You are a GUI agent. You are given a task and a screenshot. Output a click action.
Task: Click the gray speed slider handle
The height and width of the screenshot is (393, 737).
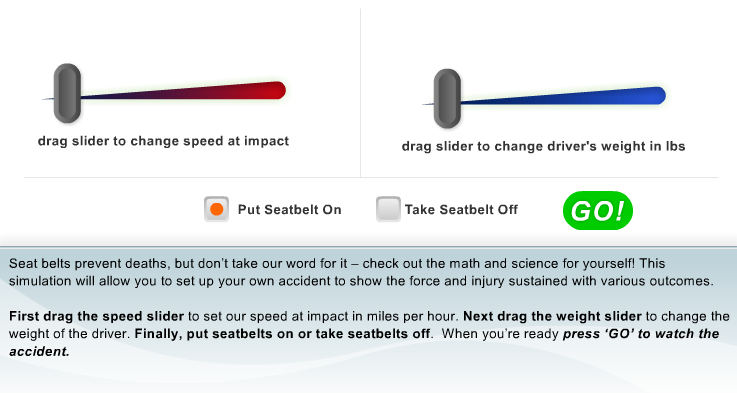tap(67, 93)
